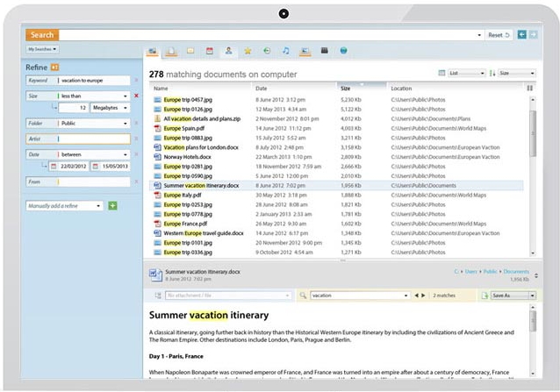Remove the Keyword refine filter
Viewport: 560px width, 392px height.
click(x=136, y=81)
